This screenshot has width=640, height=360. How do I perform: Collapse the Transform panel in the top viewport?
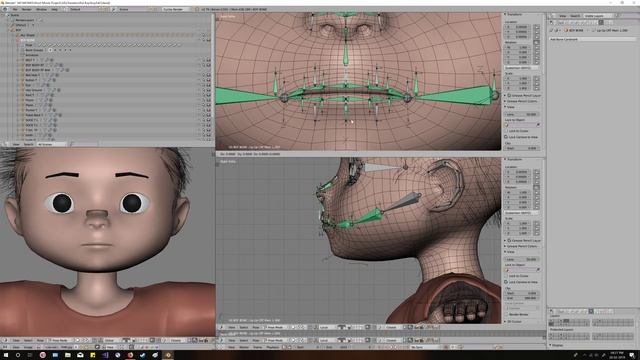tap(506, 15)
